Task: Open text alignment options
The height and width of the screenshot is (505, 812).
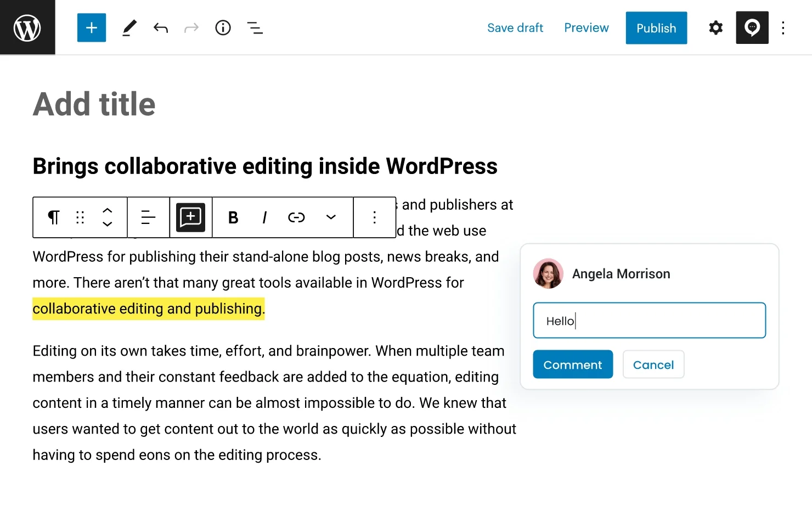Action: pyautogui.click(x=148, y=217)
